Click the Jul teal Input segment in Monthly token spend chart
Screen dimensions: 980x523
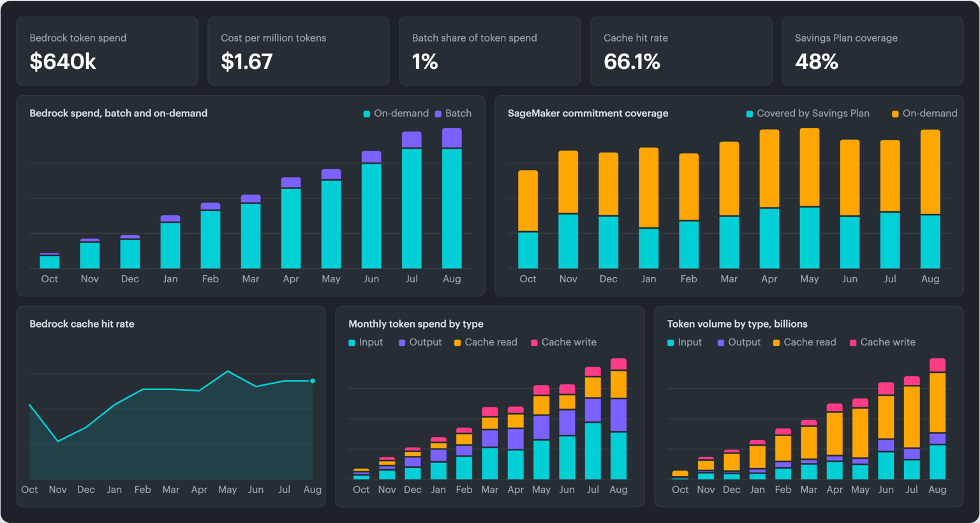click(593, 451)
